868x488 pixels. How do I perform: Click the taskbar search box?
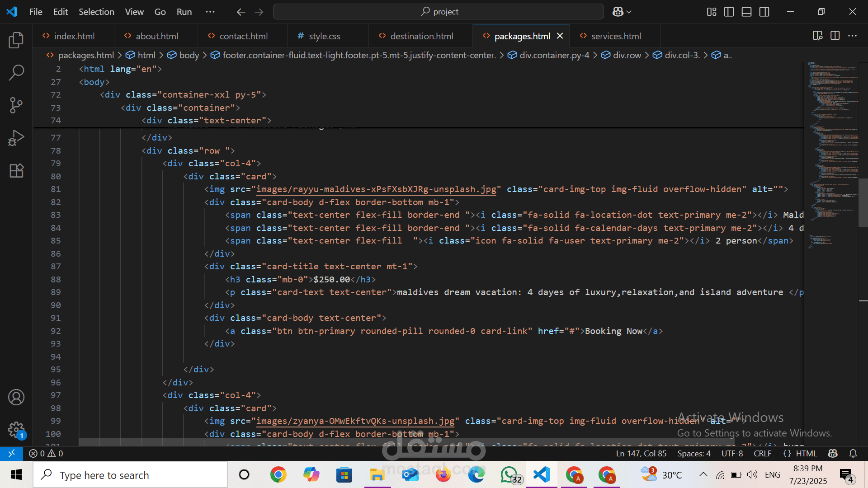point(130,475)
